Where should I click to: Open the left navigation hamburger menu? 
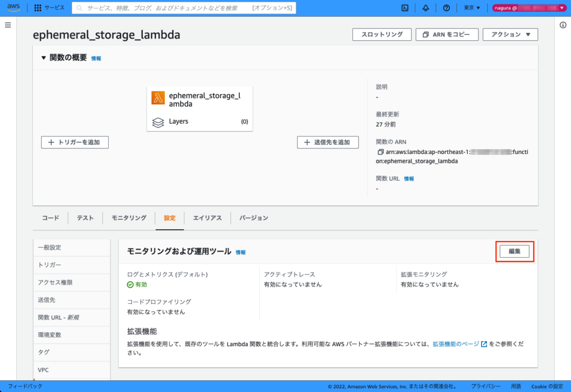tap(8, 25)
